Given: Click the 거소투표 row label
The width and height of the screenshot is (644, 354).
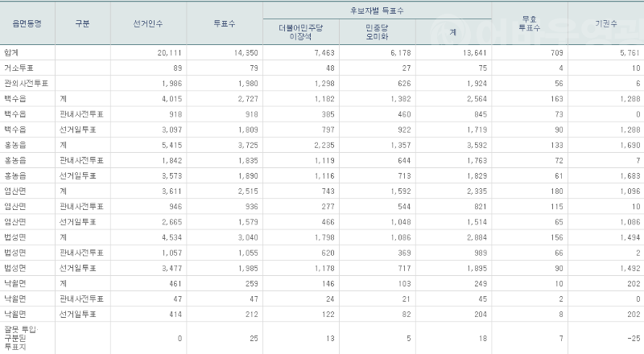Looking at the screenshot, I should pyautogui.click(x=20, y=66).
